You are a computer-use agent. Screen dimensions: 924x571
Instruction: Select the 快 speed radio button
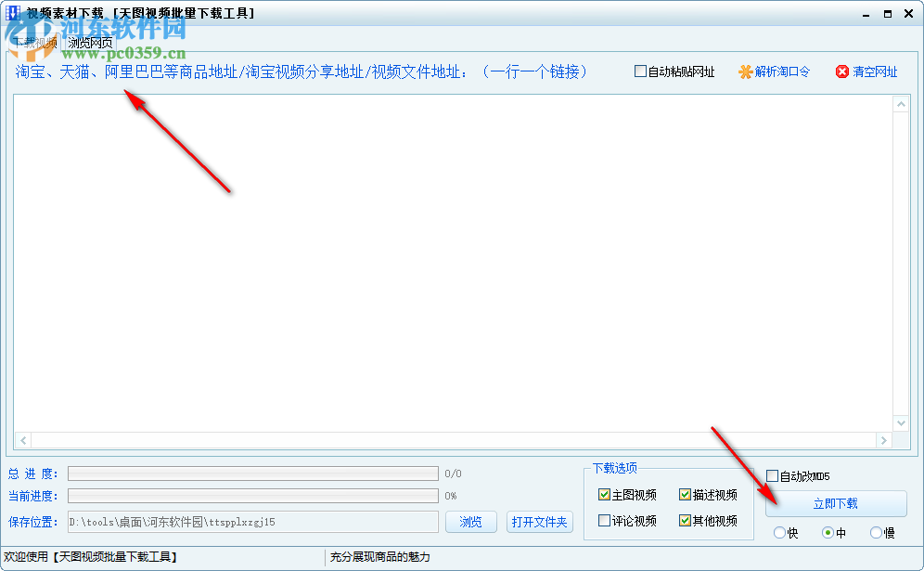coord(779,533)
